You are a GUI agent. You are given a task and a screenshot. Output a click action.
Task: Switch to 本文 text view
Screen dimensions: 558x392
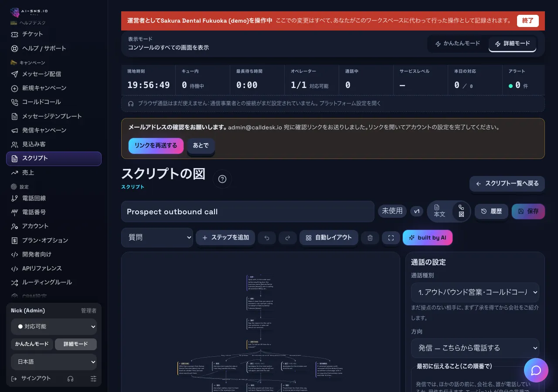[439, 211]
